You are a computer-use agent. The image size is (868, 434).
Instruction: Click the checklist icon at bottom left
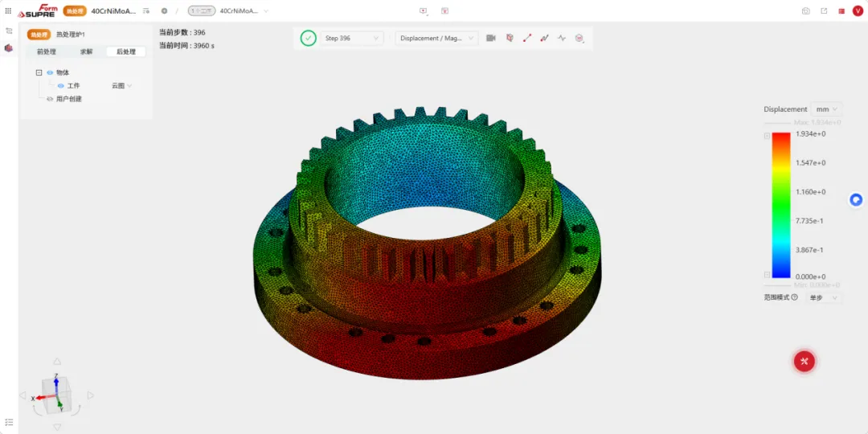8,422
